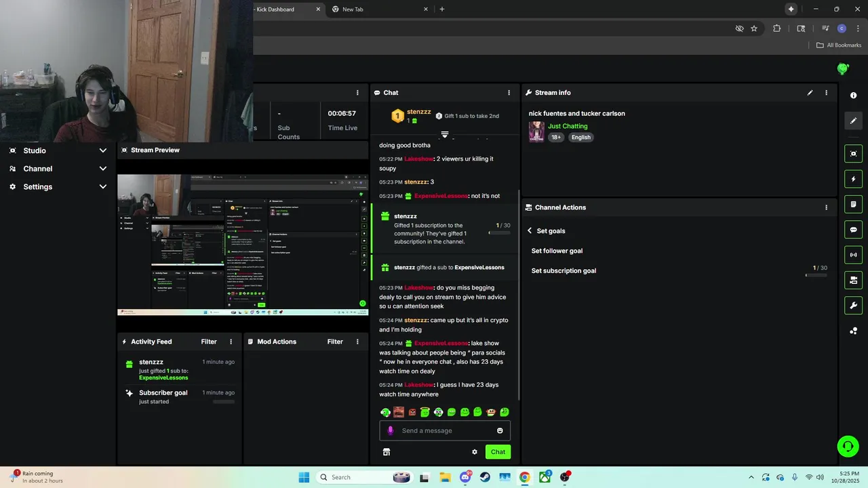This screenshot has width=868, height=488.
Task: Open a new browser tab with plus
Action: tap(442, 9)
